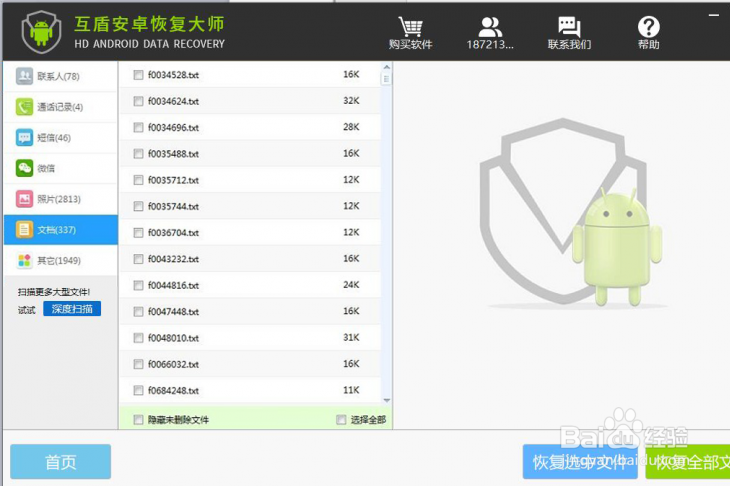Click file name f0035712.txt
The image size is (730, 486).
(174, 180)
